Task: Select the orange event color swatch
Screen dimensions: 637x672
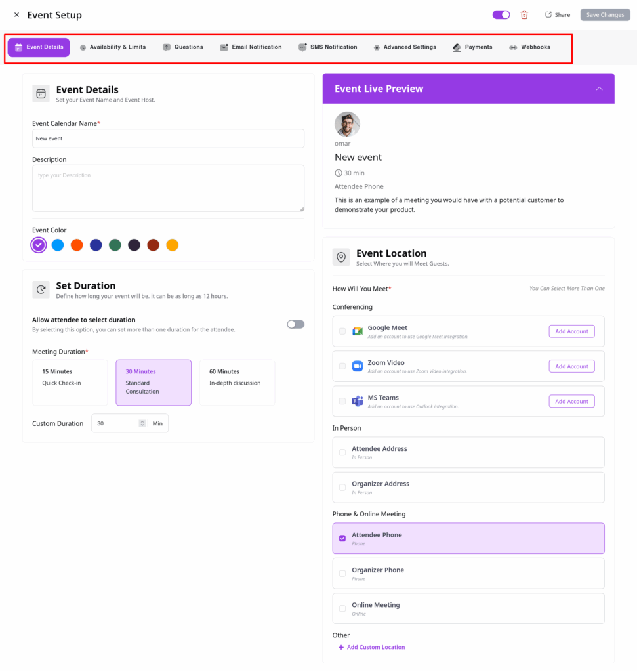Action: (77, 245)
